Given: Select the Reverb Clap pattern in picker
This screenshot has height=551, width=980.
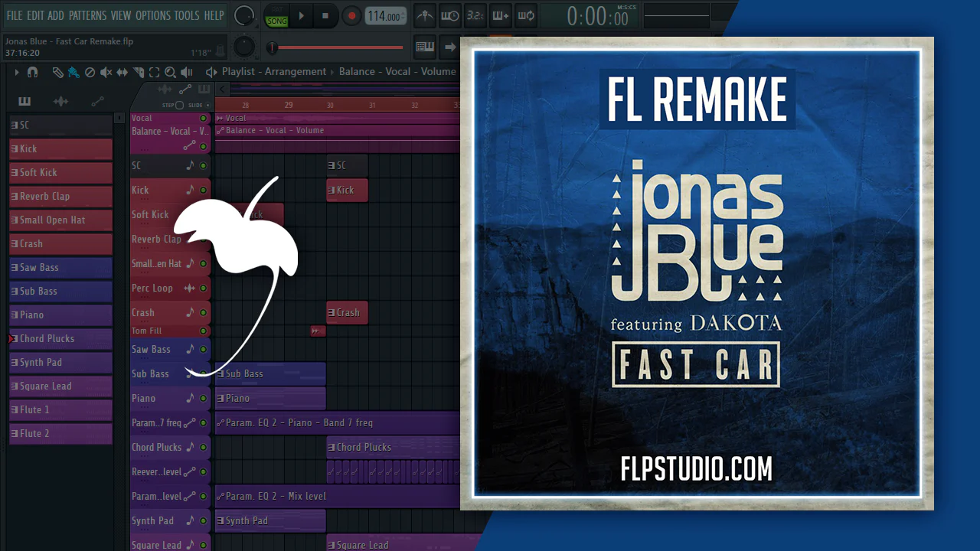Looking at the screenshot, I should pyautogui.click(x=60, y=196).
